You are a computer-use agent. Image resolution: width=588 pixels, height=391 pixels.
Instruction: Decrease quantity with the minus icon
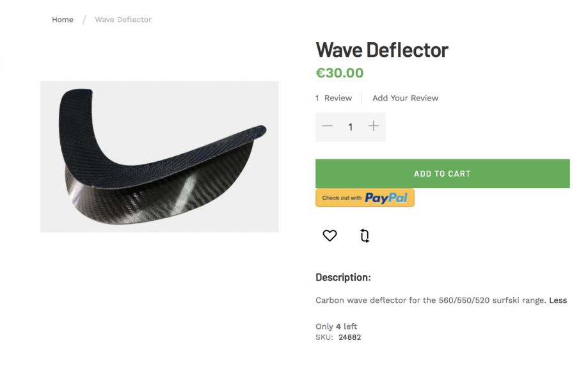pyautogui.click(x=328, y=126)
